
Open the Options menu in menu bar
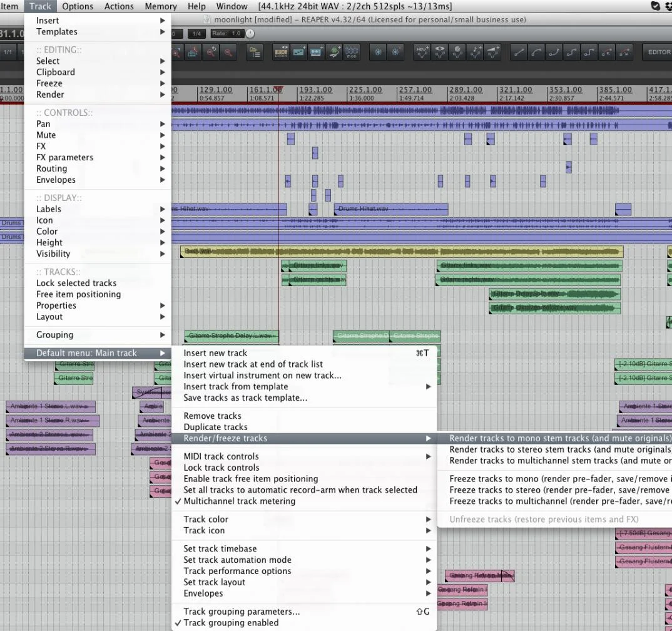[78, 6]
